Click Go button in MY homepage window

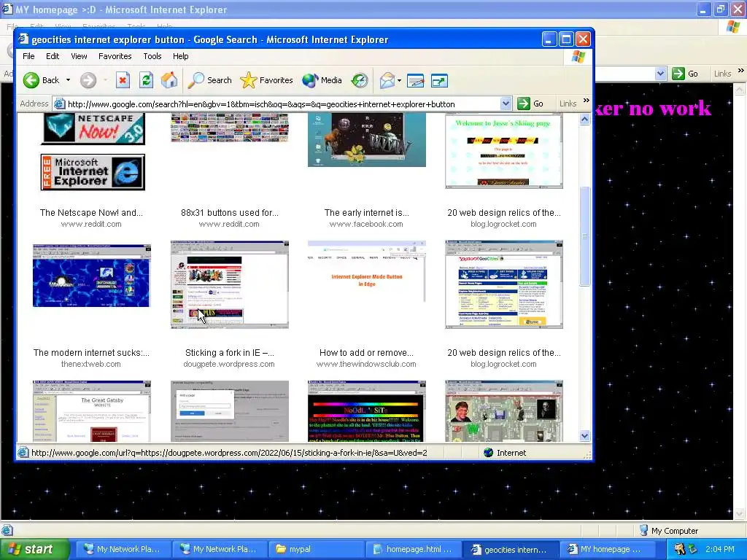[x=686, y=74]
